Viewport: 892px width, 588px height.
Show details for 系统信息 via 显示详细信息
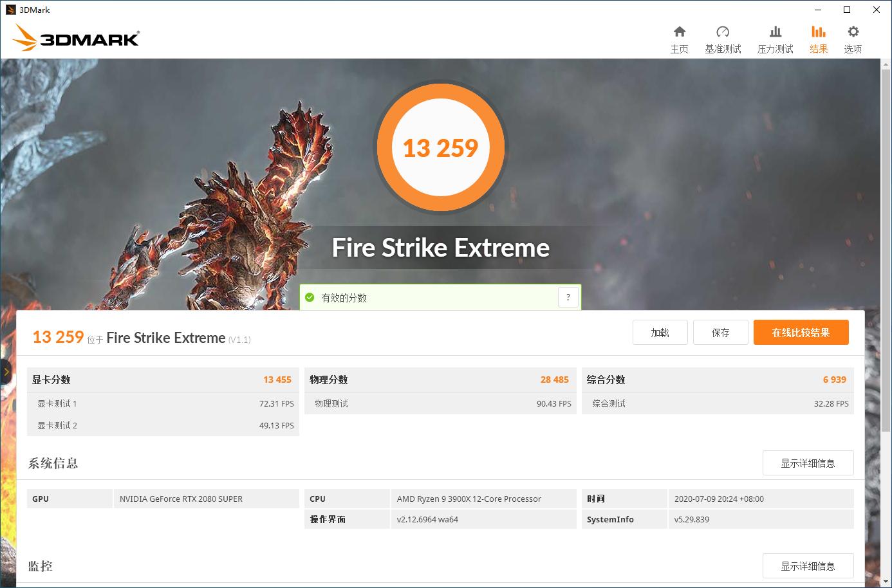(808, 463)
